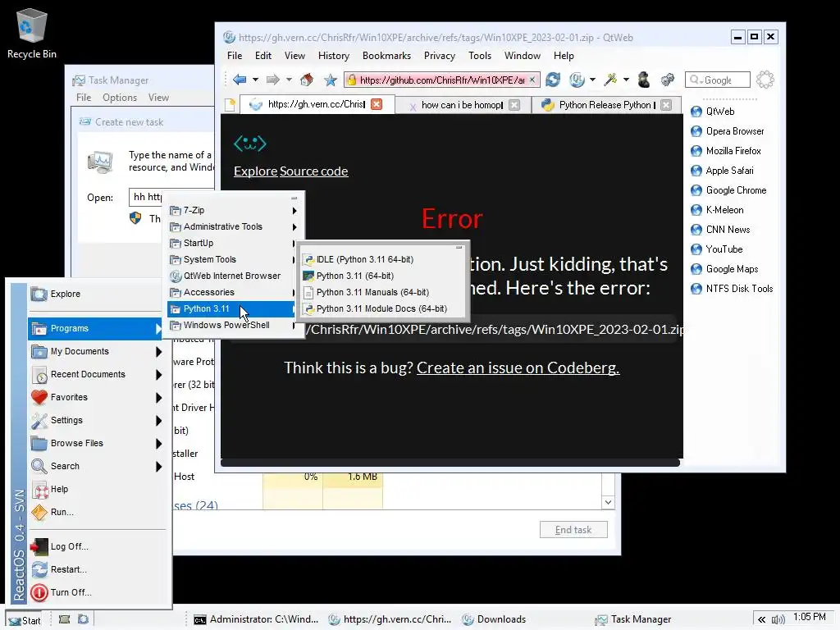Close the 'how can i be' tab

point(514,104)
